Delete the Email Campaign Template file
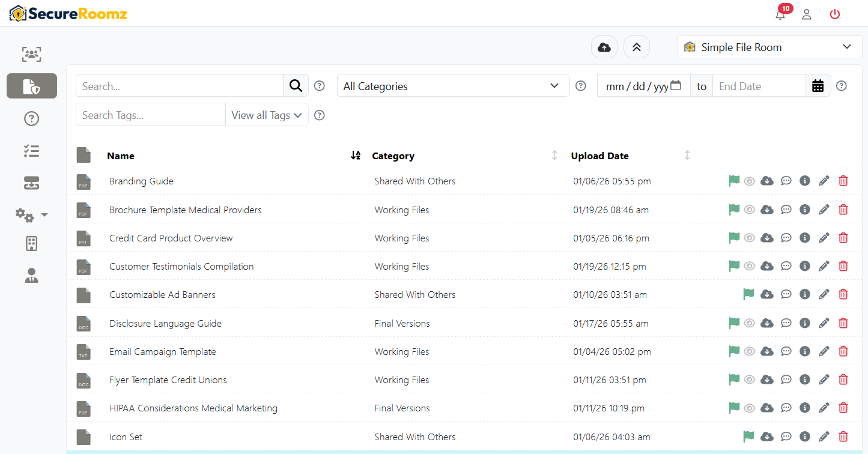 [843, 351]
